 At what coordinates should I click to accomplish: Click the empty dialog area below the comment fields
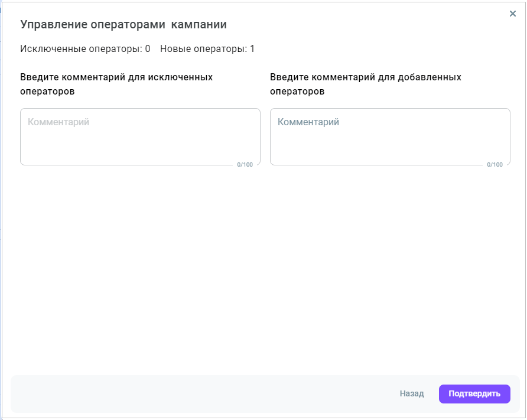263,266
